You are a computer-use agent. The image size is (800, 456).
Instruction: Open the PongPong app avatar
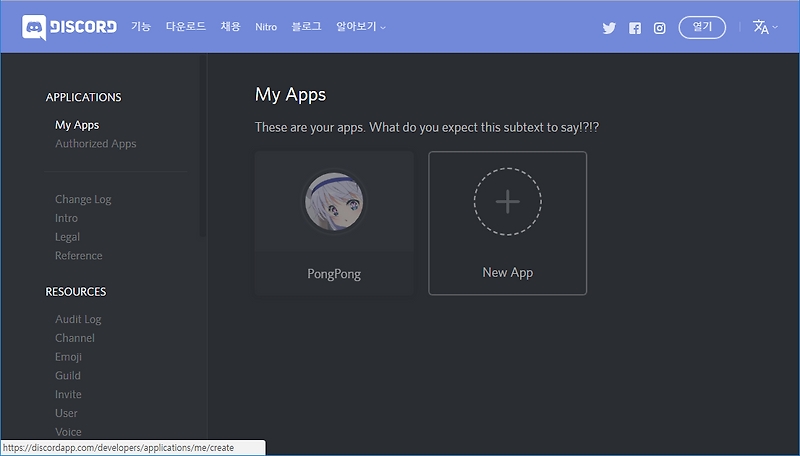(334, 201)
